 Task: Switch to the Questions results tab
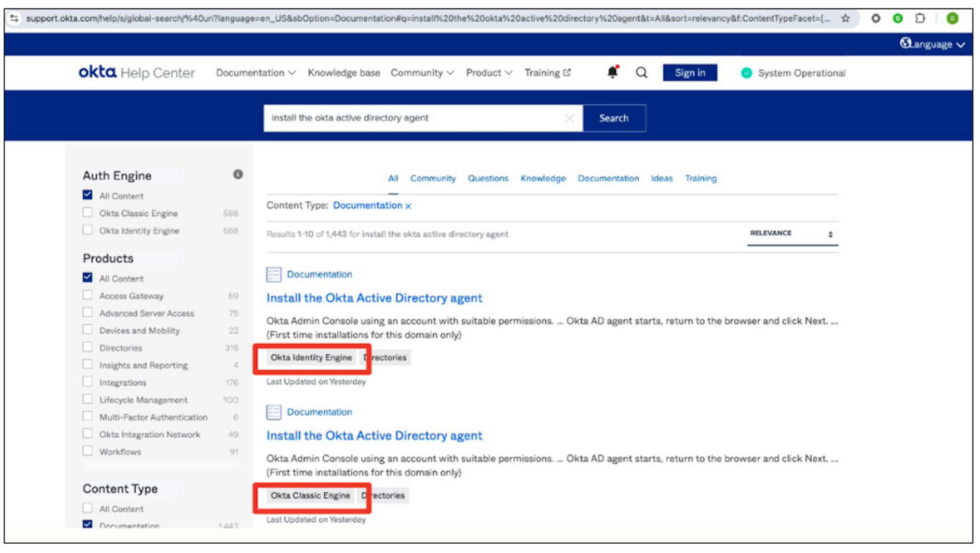(x=488, y=179)
